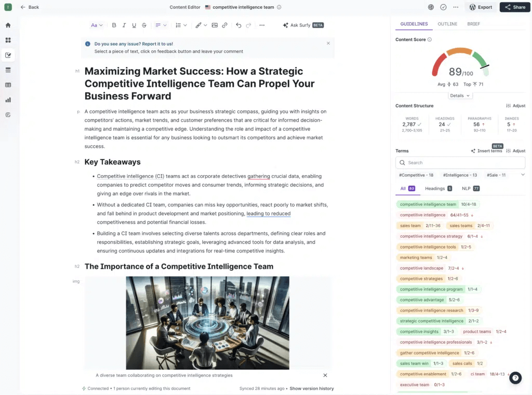Select the document editor icon in the sidebar
This screenshot has width=532, height=395.
click(8, 55)
